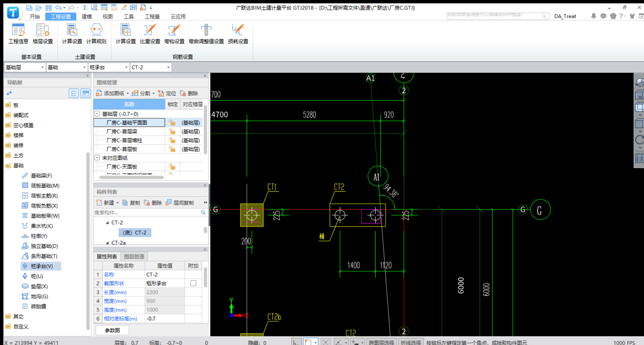The width and height of the screenshot is (644, 345).
Task: Switch to 图层管理 tab in properties panel
Action: click(134, 256)
